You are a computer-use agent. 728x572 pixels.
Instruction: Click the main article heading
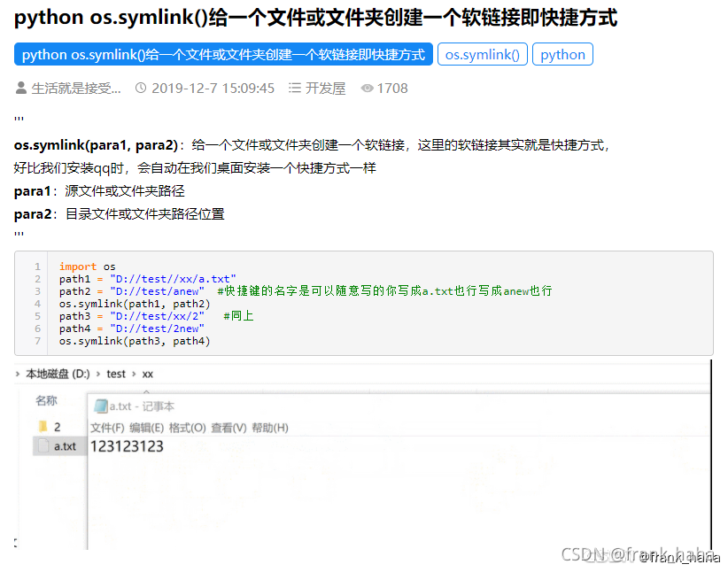[315, 18]
